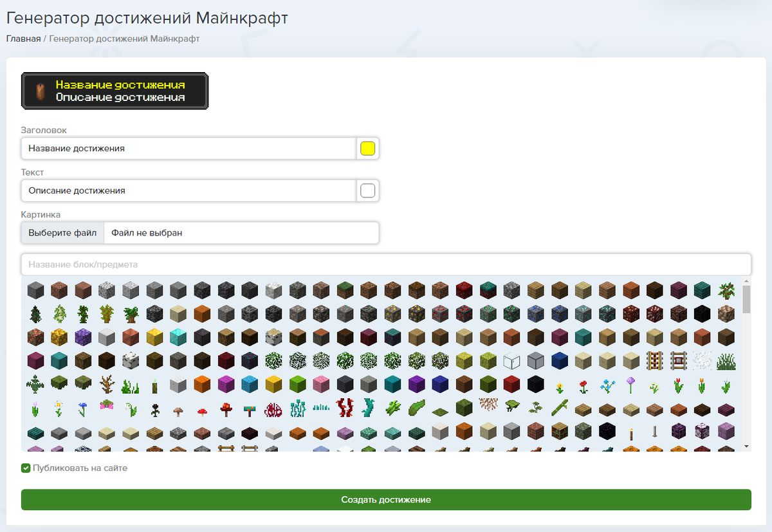Choose the torch icon

point(630,434)
